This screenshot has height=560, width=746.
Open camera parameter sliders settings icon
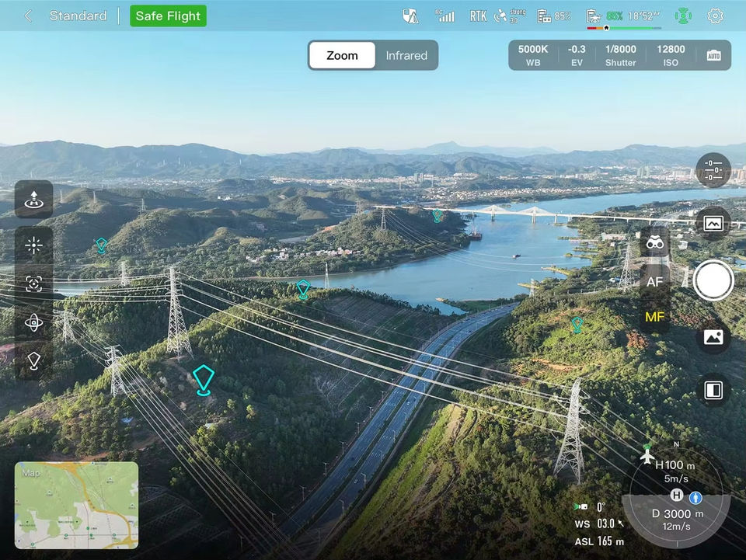713,170
